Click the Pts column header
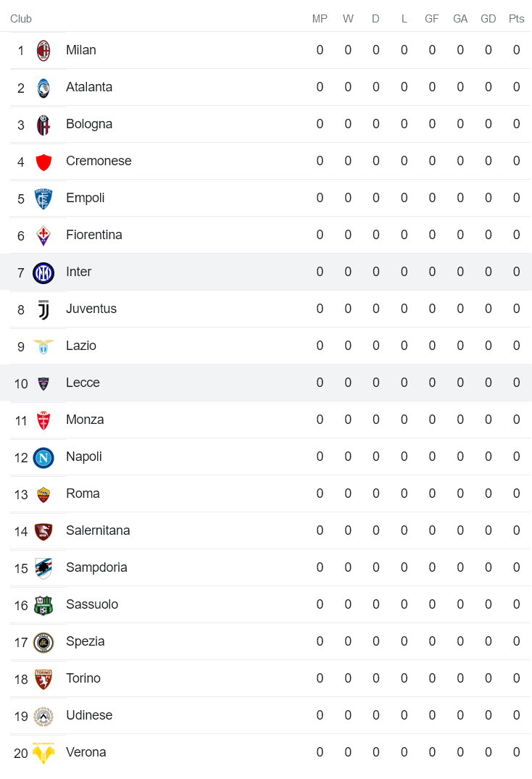 [516, 19]
